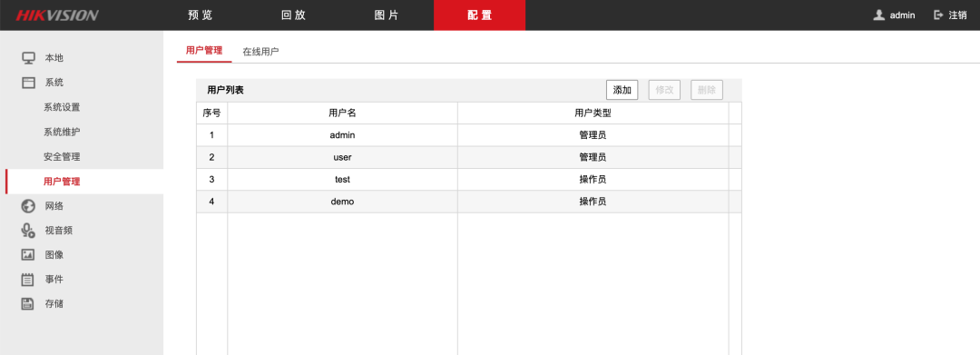The height and width of the screenshot is (355, 980).
Task: Click the 用户类型 column header
Action: click(x=593, y=113)
